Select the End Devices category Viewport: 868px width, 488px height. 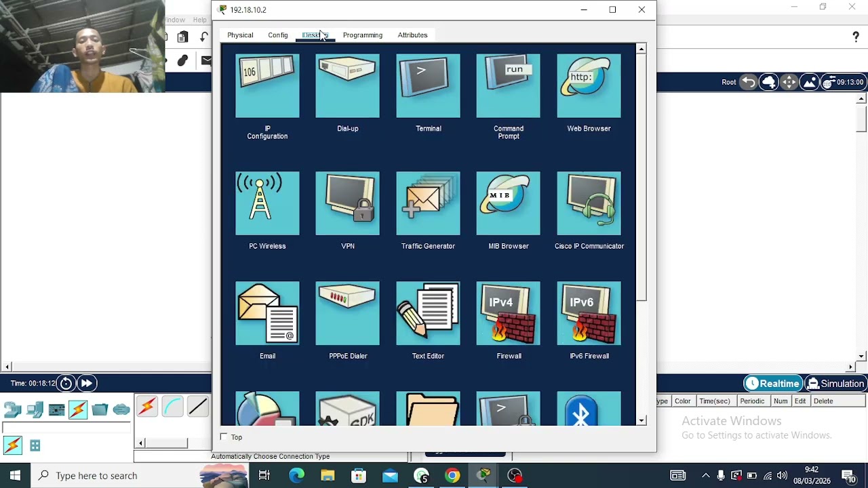click(x=35, y=409)
